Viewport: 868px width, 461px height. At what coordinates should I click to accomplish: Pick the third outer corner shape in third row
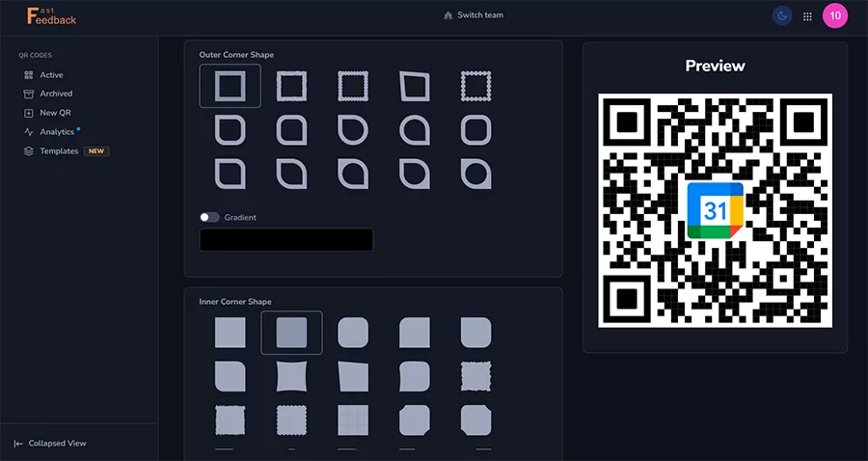click(x=353, y=174)
